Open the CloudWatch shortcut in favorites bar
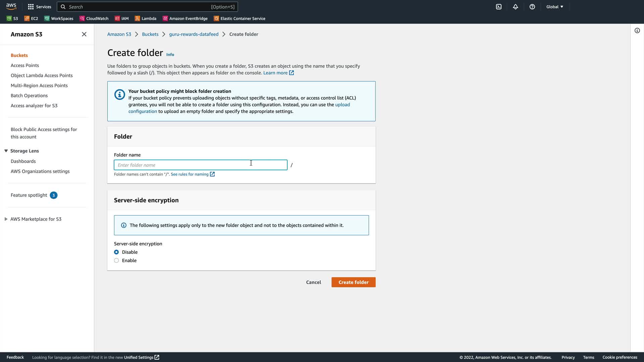Image resolution: width=644 pixels, height=362 pixels. tap(94, 18)
